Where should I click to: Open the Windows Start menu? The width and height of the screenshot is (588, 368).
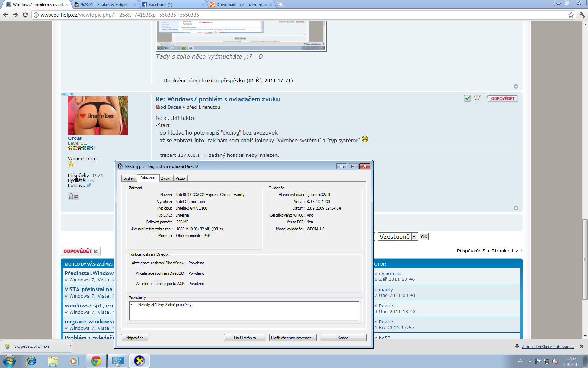click(x=9, y=361)
